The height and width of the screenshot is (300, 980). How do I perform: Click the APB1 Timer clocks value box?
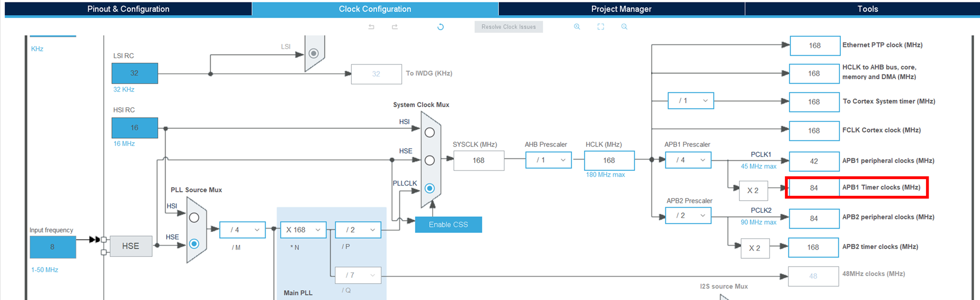click(x=814, y=188)
